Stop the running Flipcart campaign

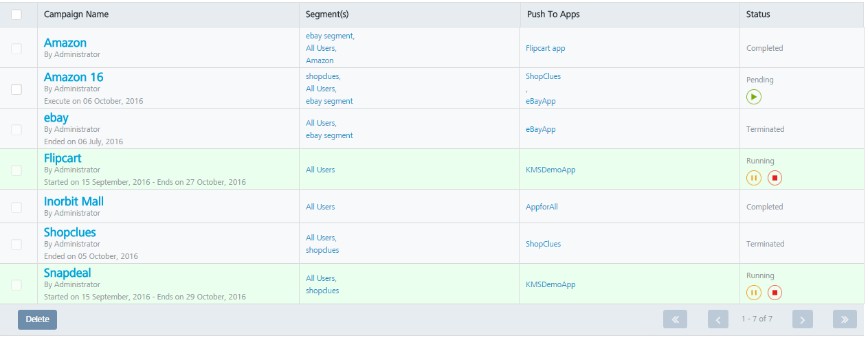tap(775, 178)
